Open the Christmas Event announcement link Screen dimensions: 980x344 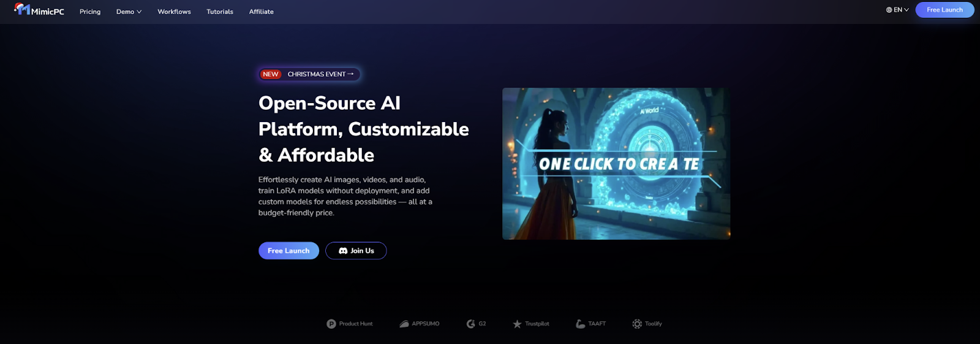[320, 74]
